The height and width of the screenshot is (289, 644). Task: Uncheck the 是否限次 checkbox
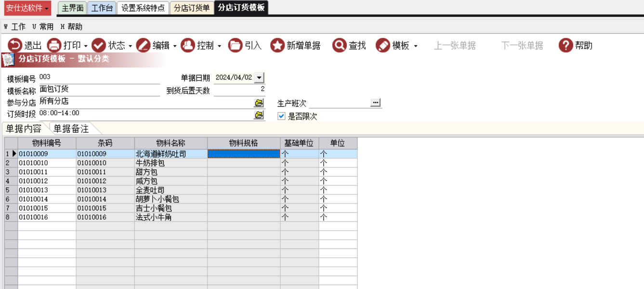pyautogui.click(x=282, y=116)
